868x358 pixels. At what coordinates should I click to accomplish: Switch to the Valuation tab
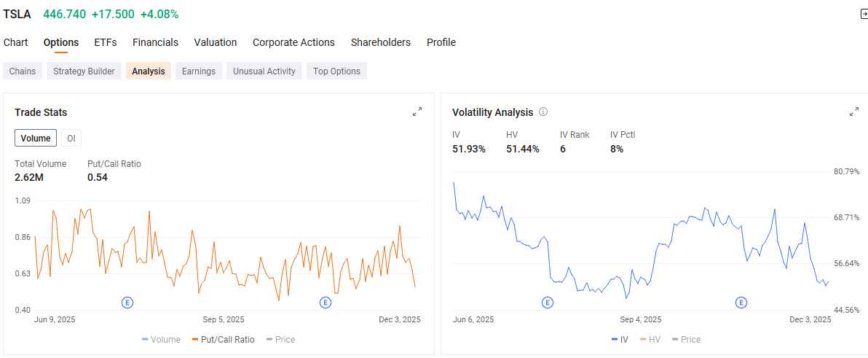pyautogui.click(x=216, y=42)
